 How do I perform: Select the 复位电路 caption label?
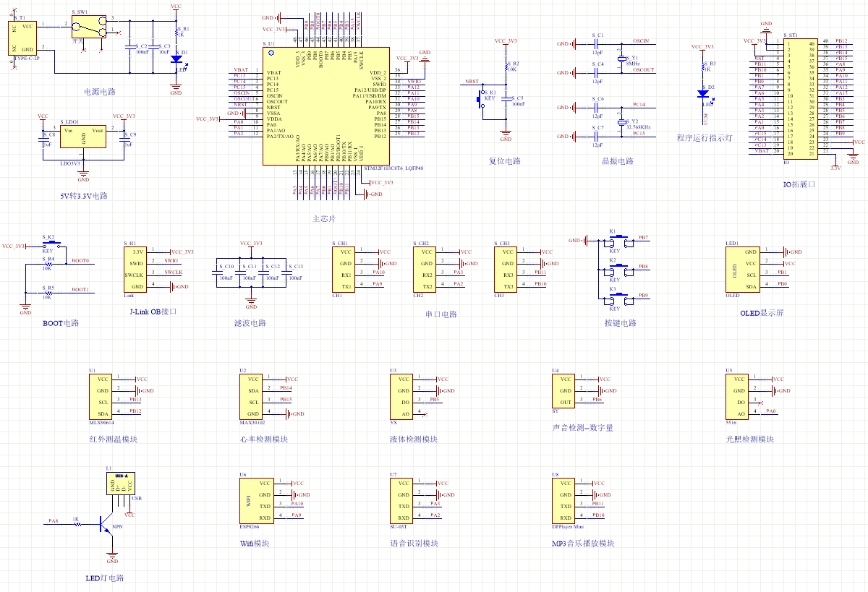click(504, 160)
